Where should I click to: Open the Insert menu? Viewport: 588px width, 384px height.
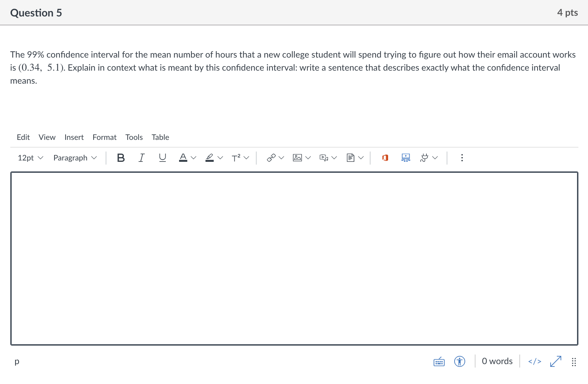point(74,137)
